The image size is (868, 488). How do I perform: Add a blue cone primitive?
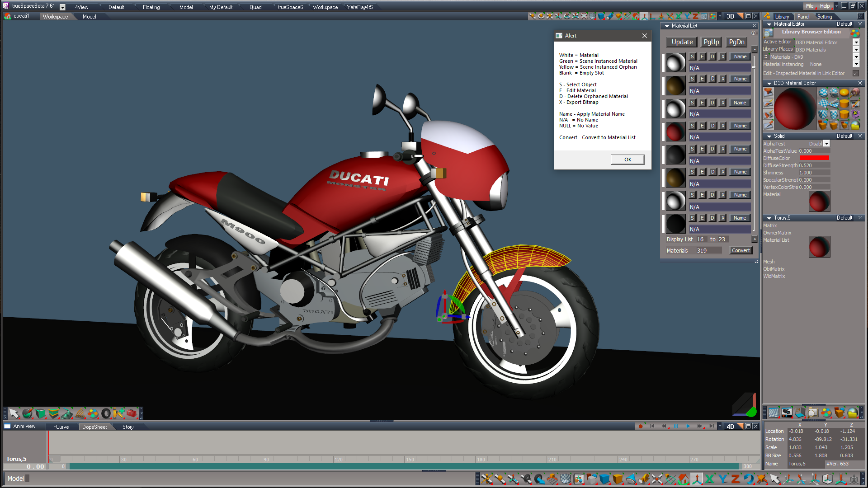click(631, 479)
